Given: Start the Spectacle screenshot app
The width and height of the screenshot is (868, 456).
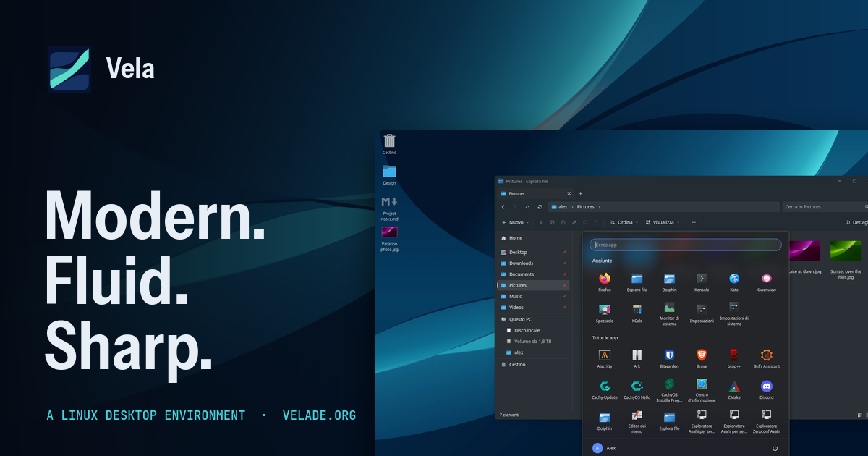Looking at the screenshot, I should click(x=605, y=313).
